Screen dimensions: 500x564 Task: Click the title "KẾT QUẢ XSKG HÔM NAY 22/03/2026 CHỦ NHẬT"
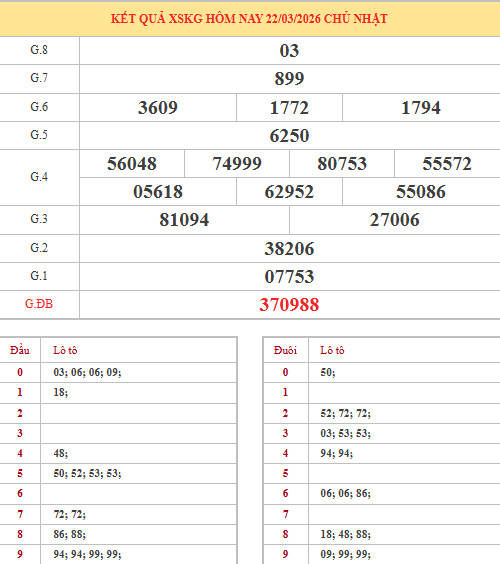249,19
